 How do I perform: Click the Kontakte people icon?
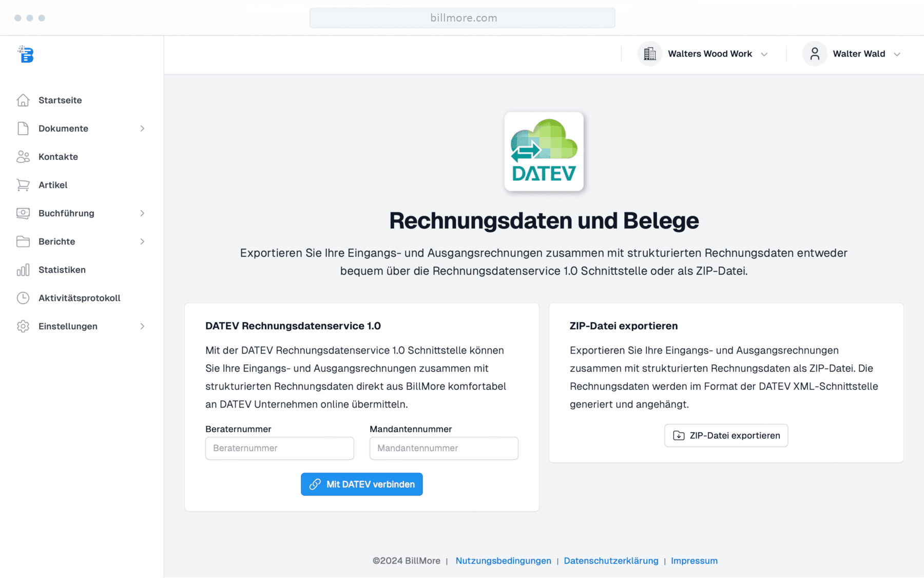coord(23,157)
